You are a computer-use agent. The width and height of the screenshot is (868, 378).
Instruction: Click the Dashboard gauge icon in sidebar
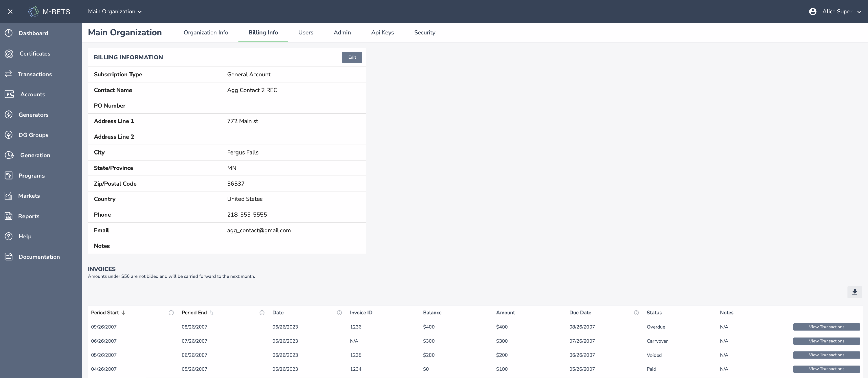click(9, 33)
